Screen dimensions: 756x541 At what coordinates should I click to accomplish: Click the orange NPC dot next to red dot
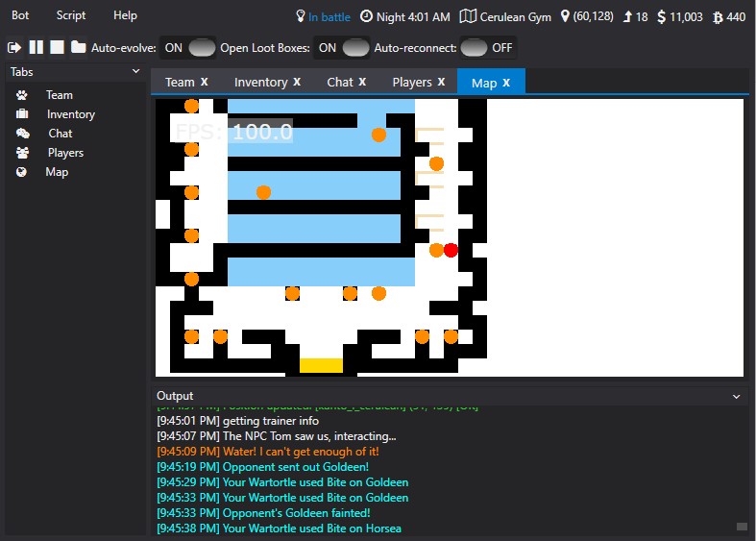(436, 250)
